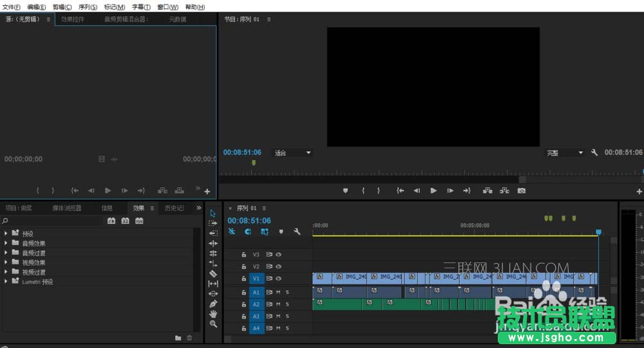
Task: Select the Selection arrow tool
Action: [x=213, y=214]
